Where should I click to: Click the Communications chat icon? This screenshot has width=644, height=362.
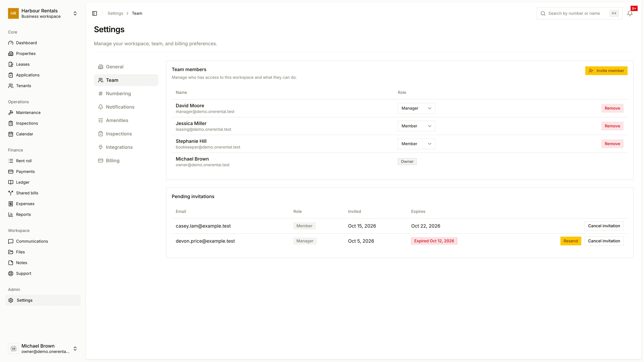pos(11,241)
